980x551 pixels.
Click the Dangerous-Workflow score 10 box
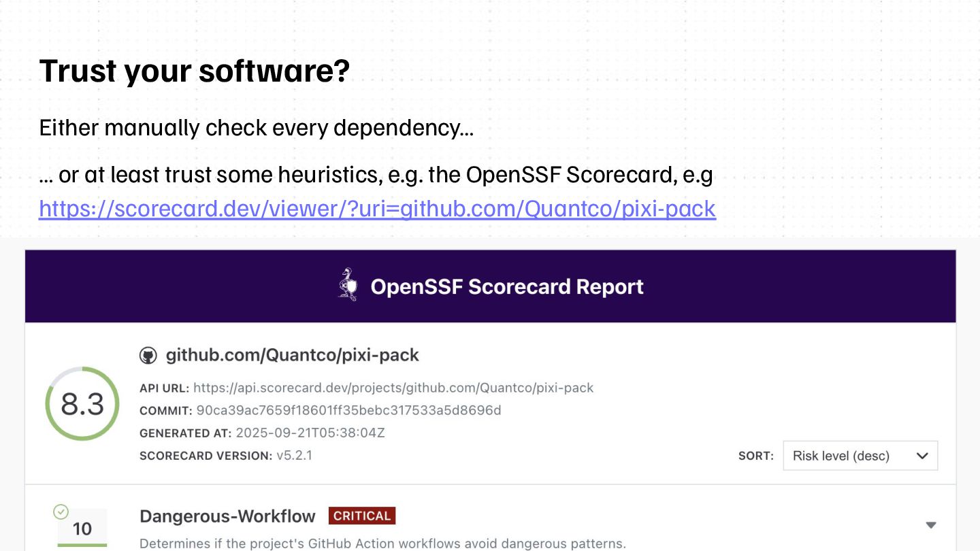coord(82,528)
